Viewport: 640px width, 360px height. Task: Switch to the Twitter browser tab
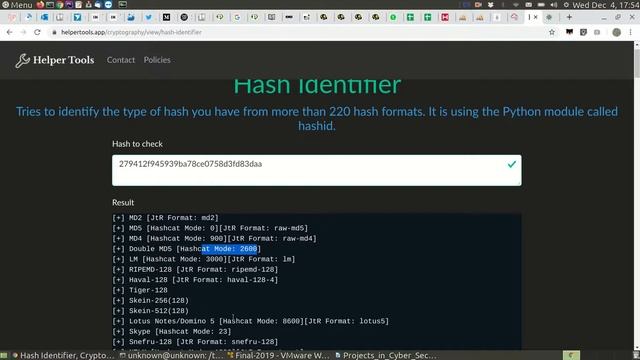149,17
